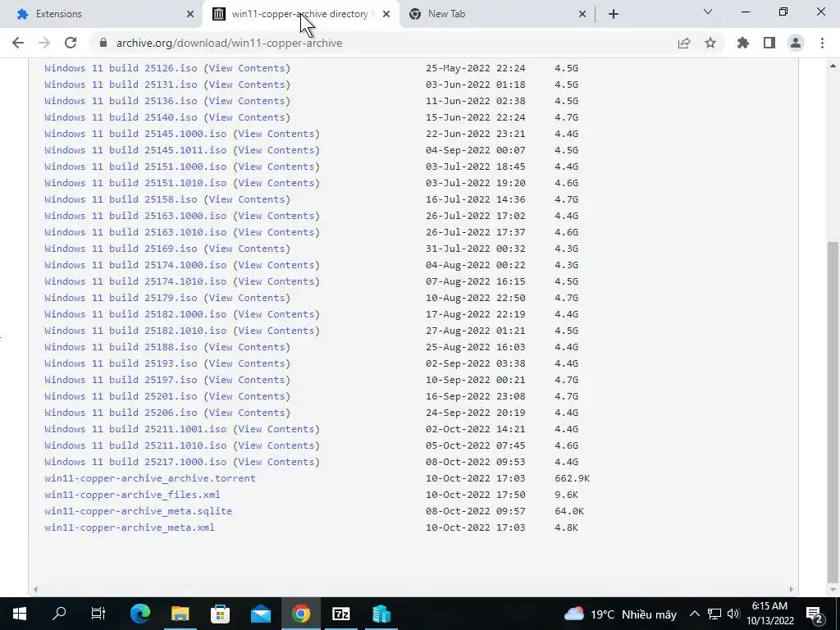Screen dimensions: 840x630
Task: Open 7-Zip from the taskbar
Action: [341, 614]
